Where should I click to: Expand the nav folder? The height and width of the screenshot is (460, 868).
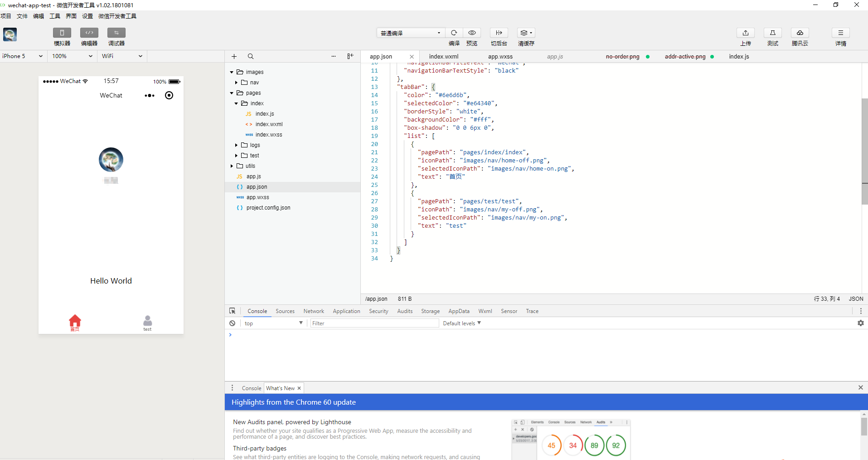coord(236,83)
